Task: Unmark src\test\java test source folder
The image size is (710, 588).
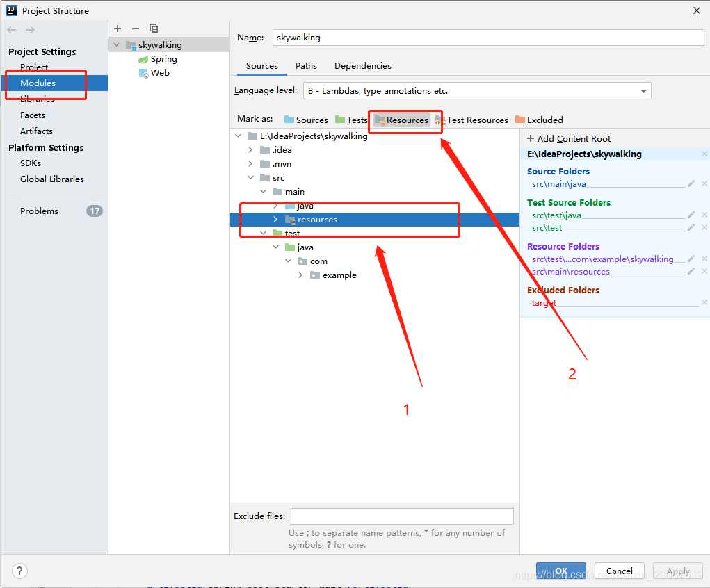Action: point(704,215)
